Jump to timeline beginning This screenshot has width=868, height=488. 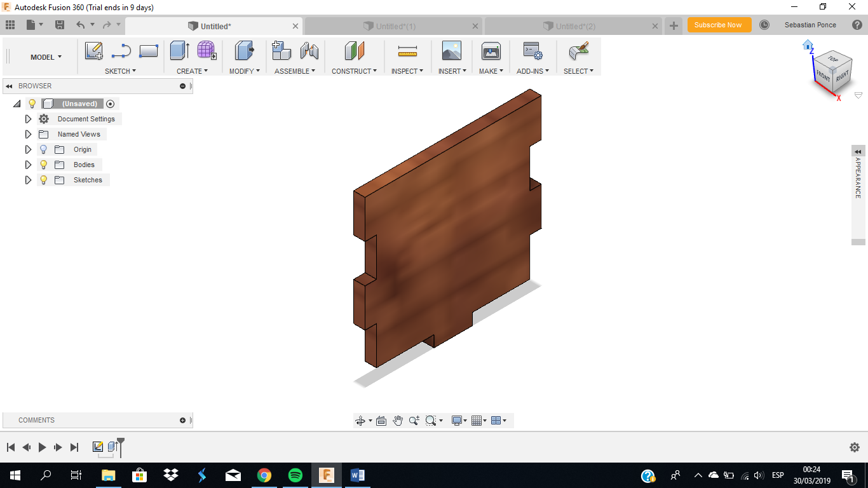click(x=10, y=447)
